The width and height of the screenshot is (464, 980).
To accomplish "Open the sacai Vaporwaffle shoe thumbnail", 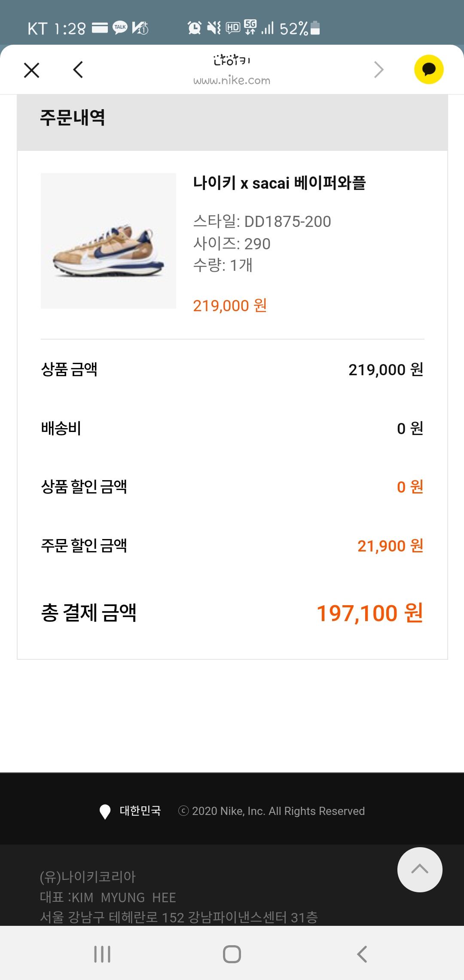I will 108,241.
